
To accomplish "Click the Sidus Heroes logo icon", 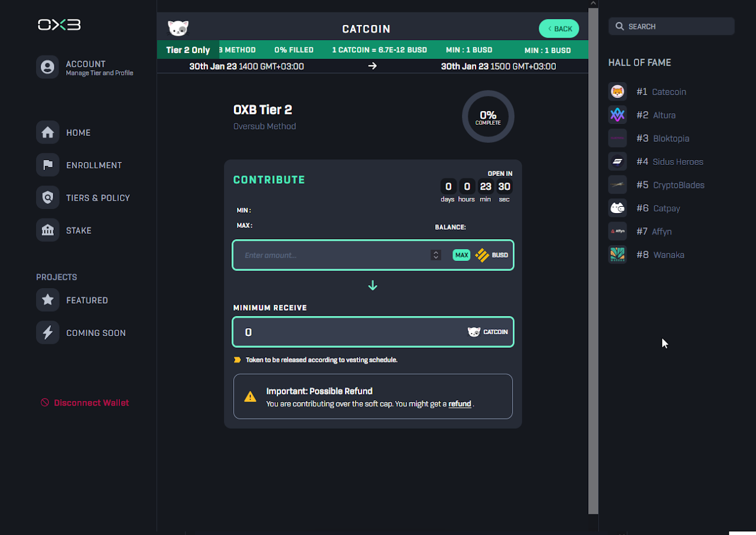I will pyautogui.click(x=617, y=161).
